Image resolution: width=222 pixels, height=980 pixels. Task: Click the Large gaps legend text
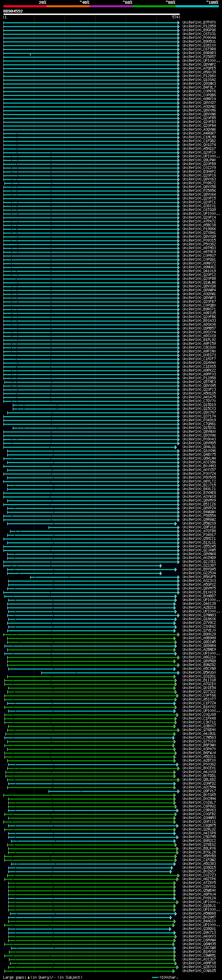coord(15,977)
